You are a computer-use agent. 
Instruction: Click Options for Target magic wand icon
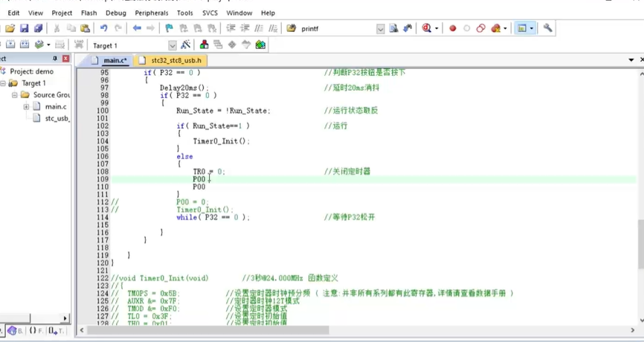pyautogui.click(x=186, y=45)
